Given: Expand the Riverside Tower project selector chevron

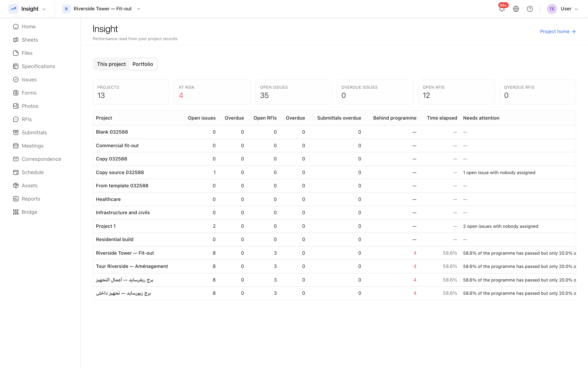Looking at the screenshot, I should pyautogui.click(x=139, y=9).
